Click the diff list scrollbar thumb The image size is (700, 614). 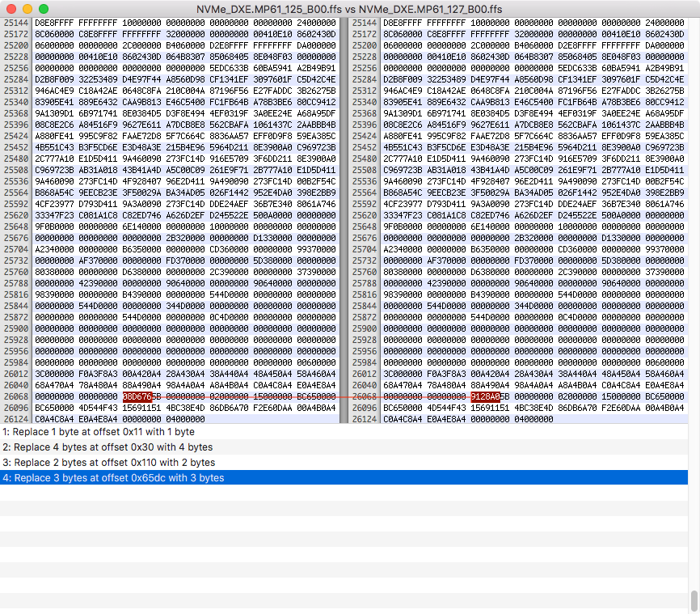[694, 600]
